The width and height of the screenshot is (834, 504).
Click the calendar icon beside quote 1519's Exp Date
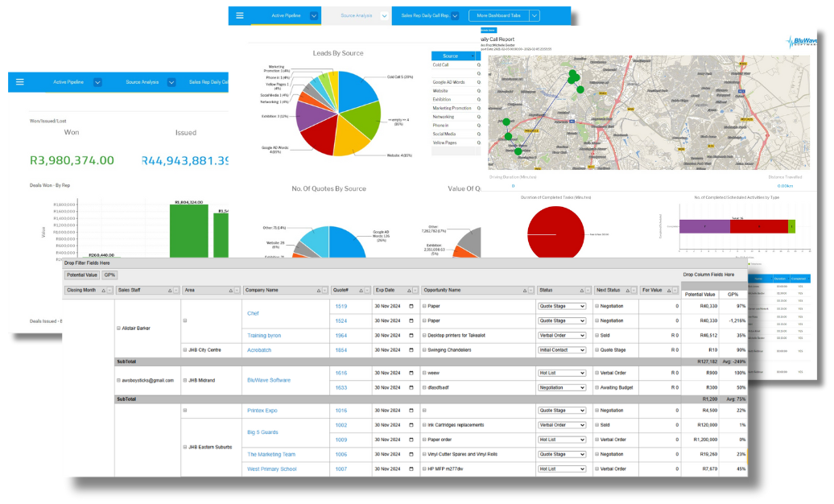pyautogui.click(x=411, y=305)
